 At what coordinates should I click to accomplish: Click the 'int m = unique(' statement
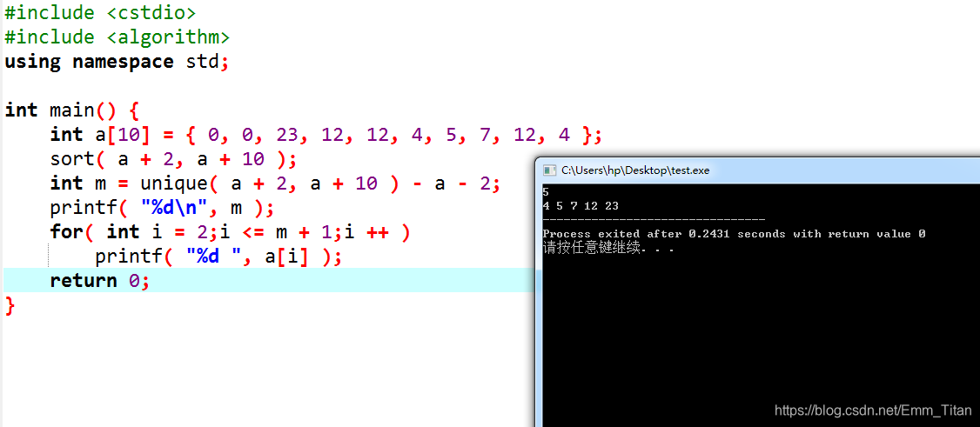[275, 183]
